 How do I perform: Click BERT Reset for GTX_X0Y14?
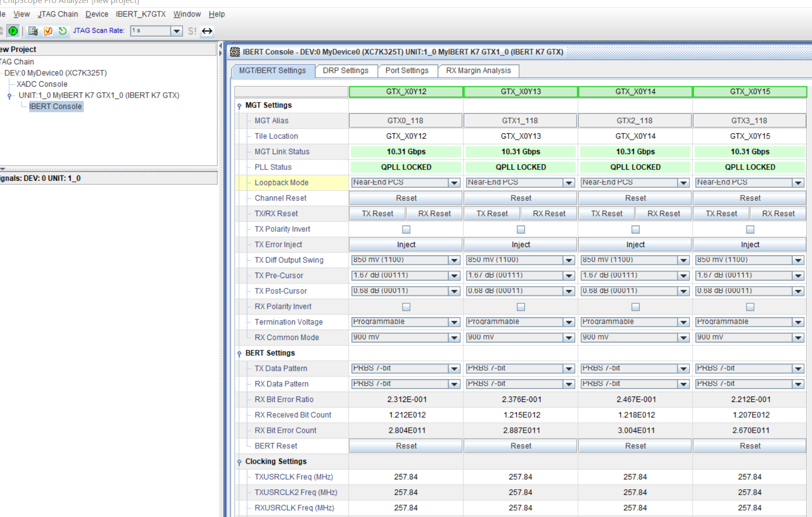point(636,446)
